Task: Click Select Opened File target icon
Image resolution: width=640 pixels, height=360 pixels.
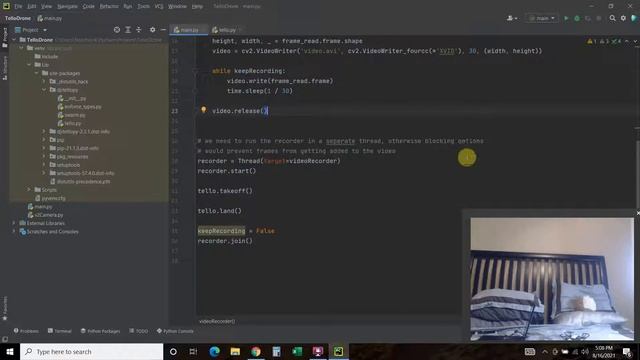Action: click(x=117, y=30)
